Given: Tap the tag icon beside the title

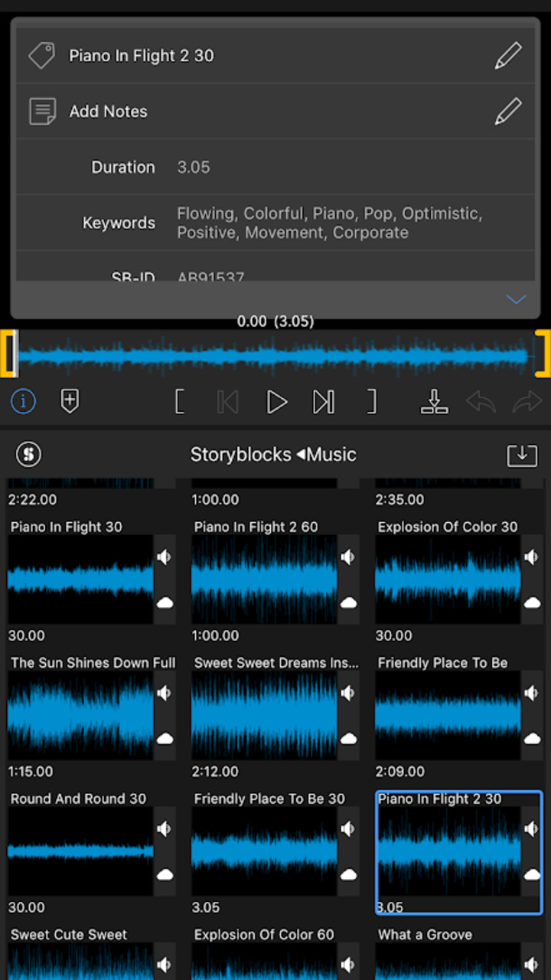Looking at the screenshot, I should click(x=41, y=55).
